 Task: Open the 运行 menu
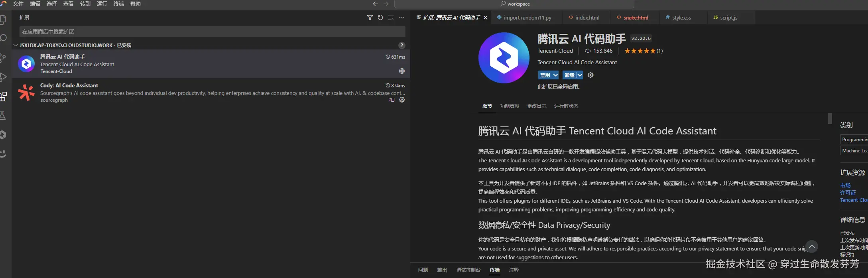tap(102, 4)
